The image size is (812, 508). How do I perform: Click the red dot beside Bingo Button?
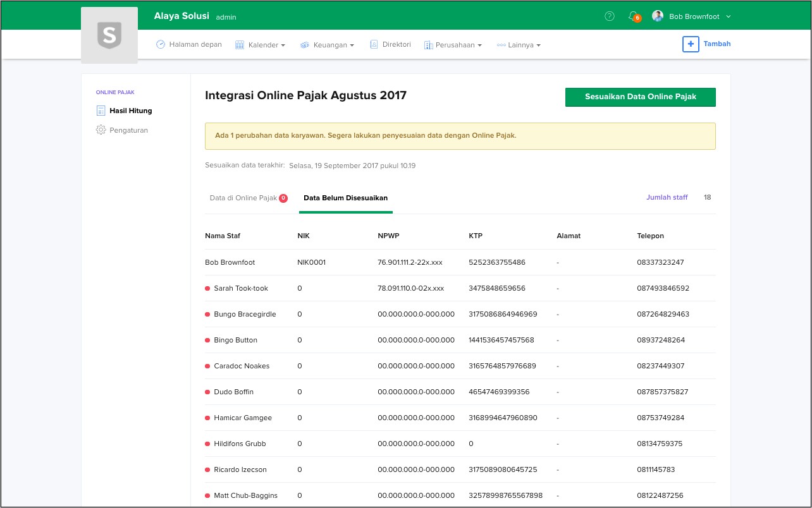point(207,340)
